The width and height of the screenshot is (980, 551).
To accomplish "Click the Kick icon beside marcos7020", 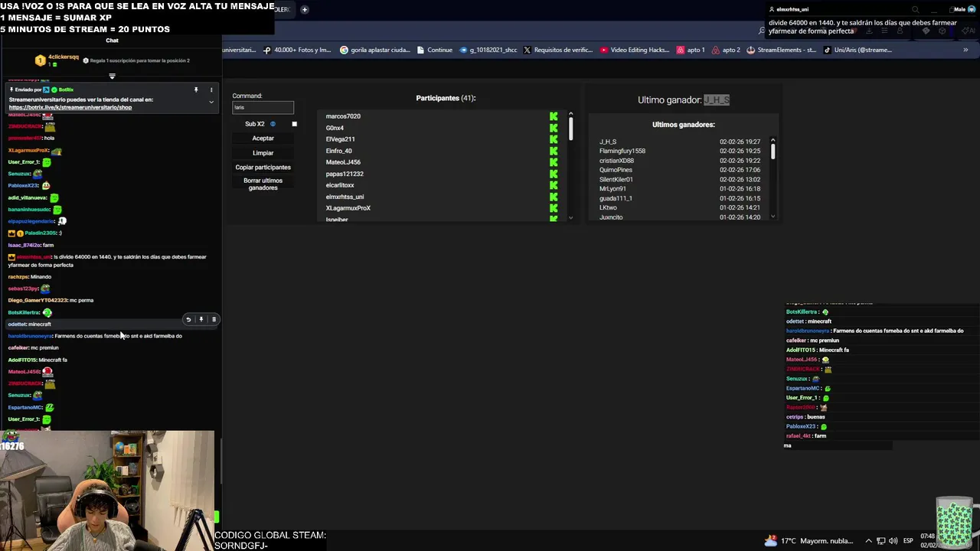I will pos(554,116).
